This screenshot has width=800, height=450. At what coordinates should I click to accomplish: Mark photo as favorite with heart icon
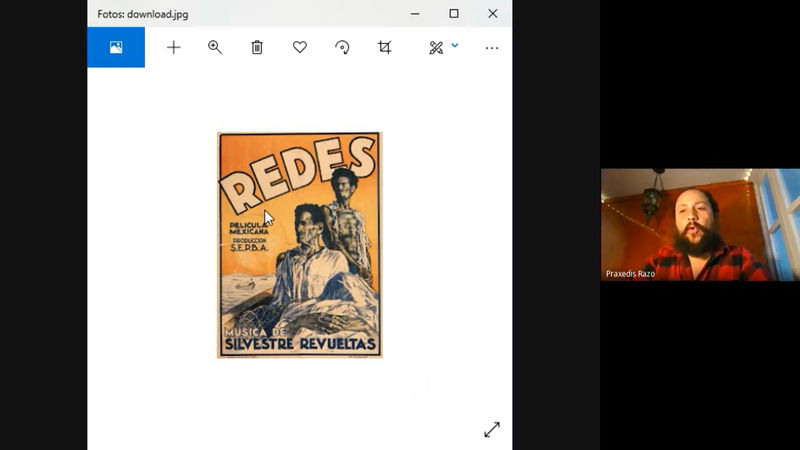[300, 47]
